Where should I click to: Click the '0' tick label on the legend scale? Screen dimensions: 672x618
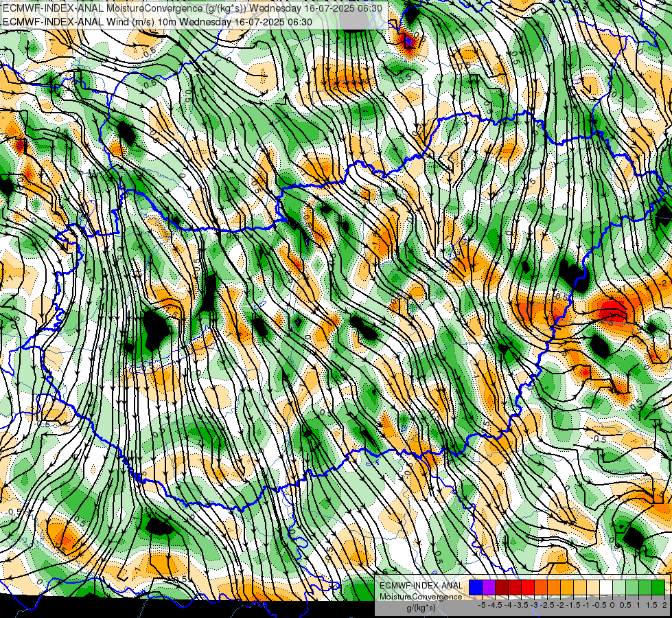pos(612,605)
